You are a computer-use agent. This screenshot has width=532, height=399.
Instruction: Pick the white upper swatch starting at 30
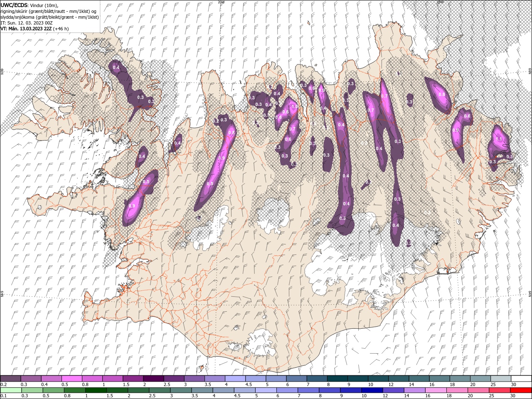click(521, 379)
